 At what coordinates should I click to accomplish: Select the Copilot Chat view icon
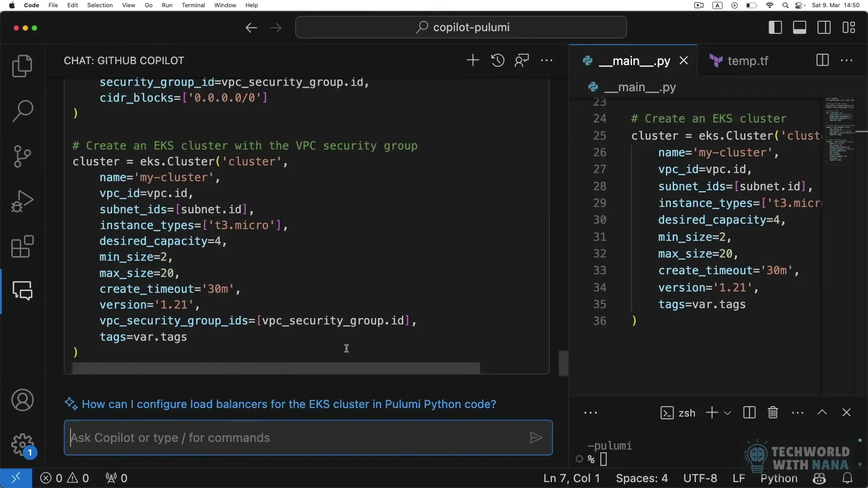[22, 291]
